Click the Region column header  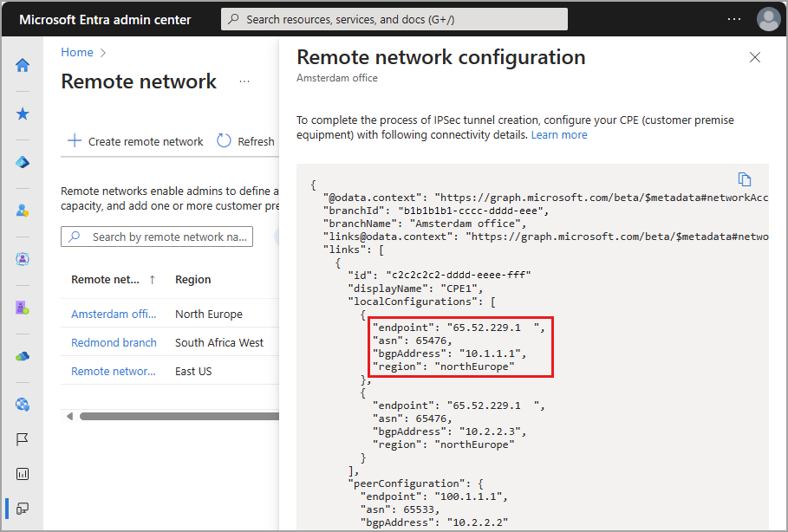[192, 280]
